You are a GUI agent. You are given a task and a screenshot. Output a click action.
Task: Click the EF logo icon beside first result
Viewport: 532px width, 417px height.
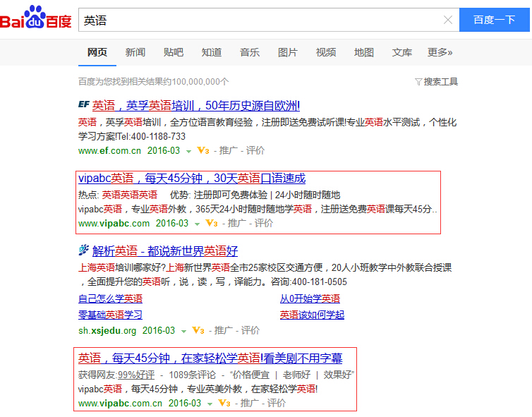click(84, 105)
